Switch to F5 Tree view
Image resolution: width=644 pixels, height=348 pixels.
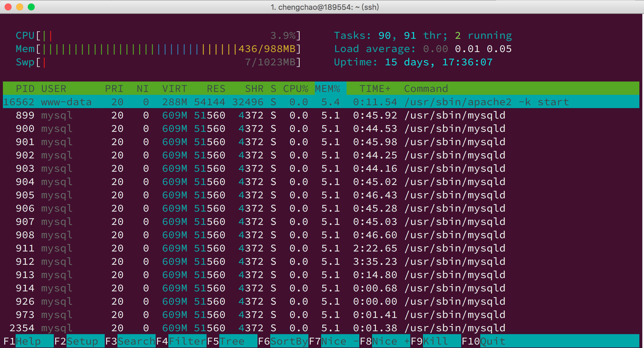click(232, 341)
